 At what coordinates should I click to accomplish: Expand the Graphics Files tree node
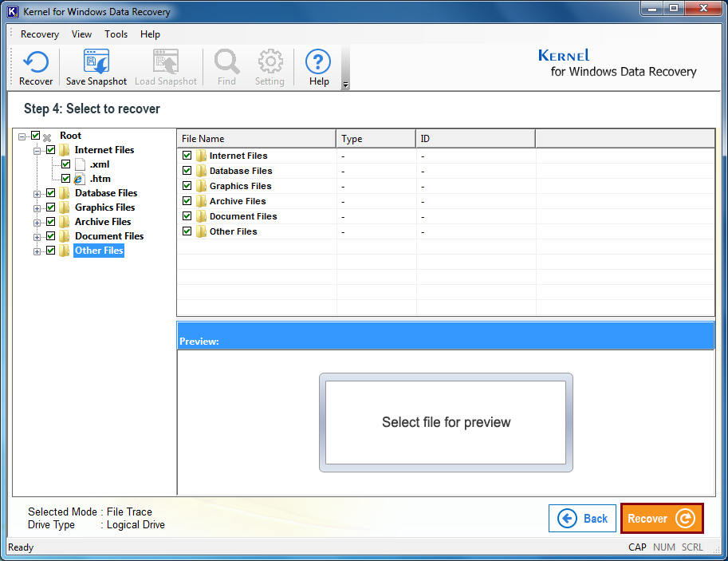pyautogui.click(x=37, y=209)
